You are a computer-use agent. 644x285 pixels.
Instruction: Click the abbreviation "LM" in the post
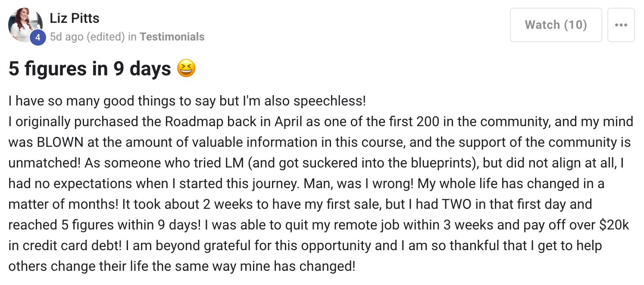pyautogui.click(x=234, y=163)
